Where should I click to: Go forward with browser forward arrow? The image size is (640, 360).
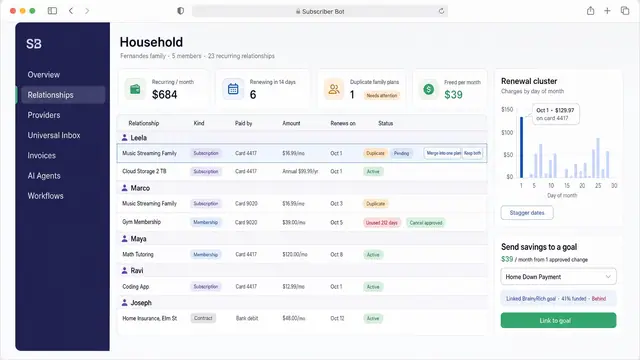[x=87, y=11]
